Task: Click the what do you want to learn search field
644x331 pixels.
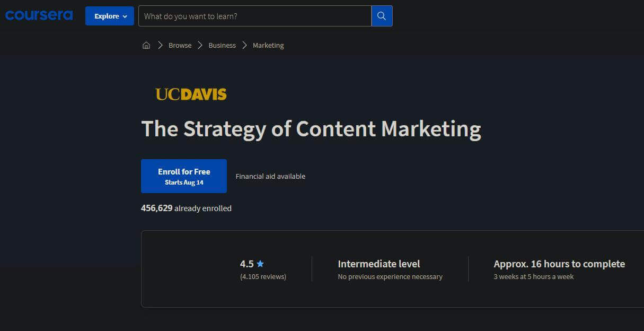Action: pos(254,16)
